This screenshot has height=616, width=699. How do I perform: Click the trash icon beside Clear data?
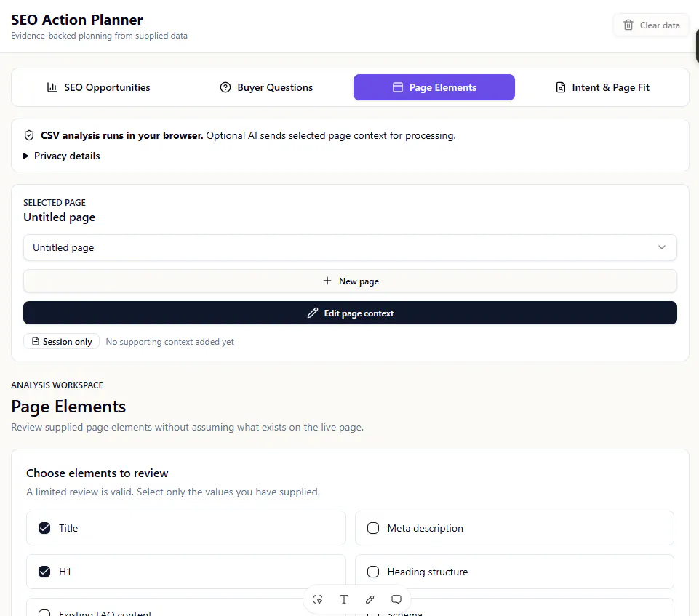point(628,25)
